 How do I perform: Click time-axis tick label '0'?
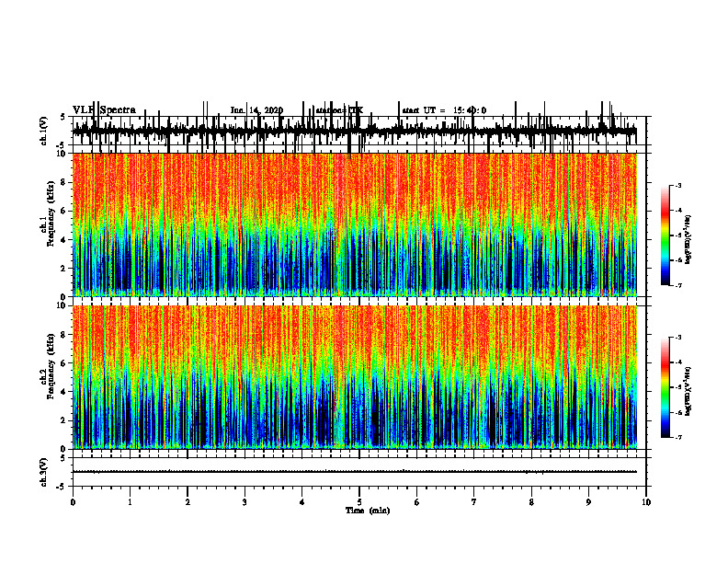[73, 502]
